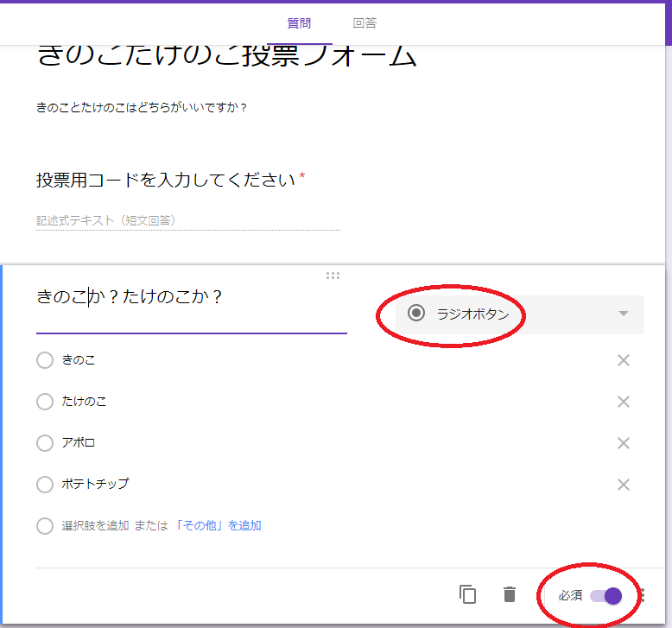
Task: Select the 投票用コードを入力してください question
Action: [166, 180]
